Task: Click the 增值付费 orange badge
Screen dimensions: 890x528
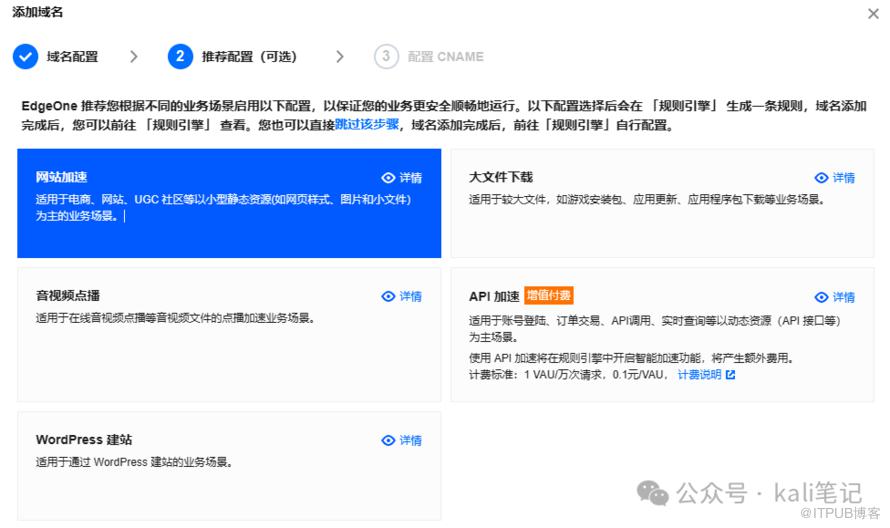Action: click(548, 295)
